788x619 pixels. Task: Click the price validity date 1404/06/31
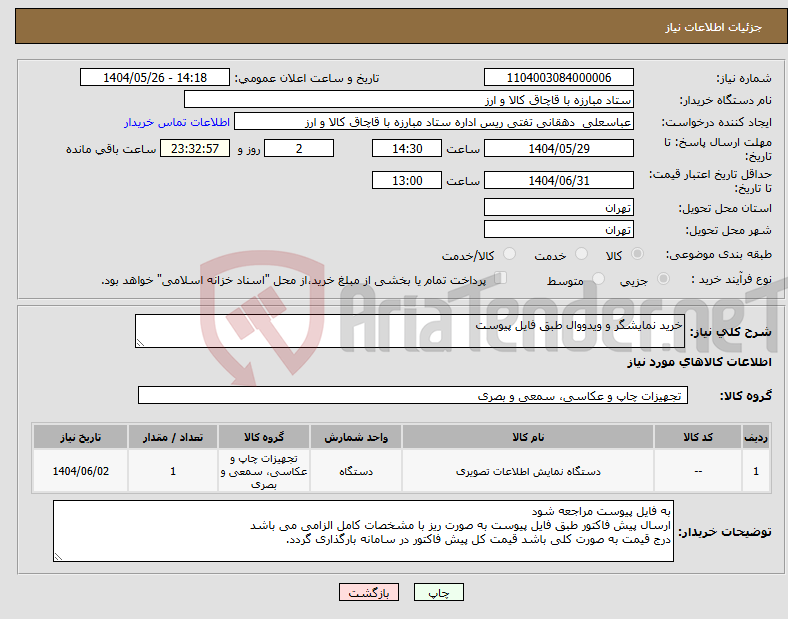coord(558,180)
